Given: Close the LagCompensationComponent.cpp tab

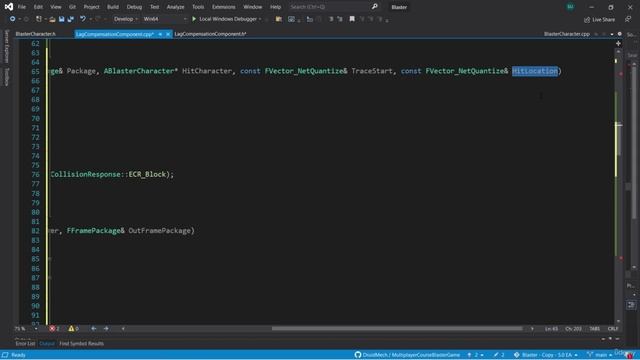Looking at the screenshot, I should (168, 34).
